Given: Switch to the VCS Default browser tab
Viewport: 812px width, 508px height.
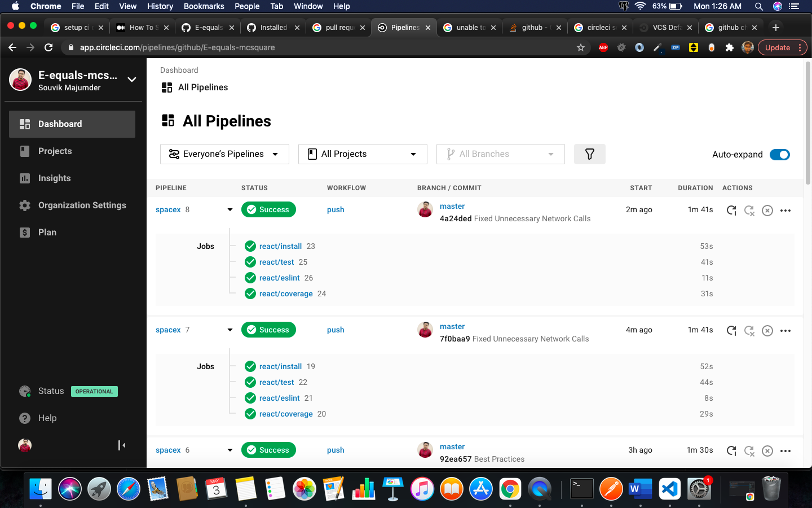Looking at the screenshot, I should click(665, 27).
